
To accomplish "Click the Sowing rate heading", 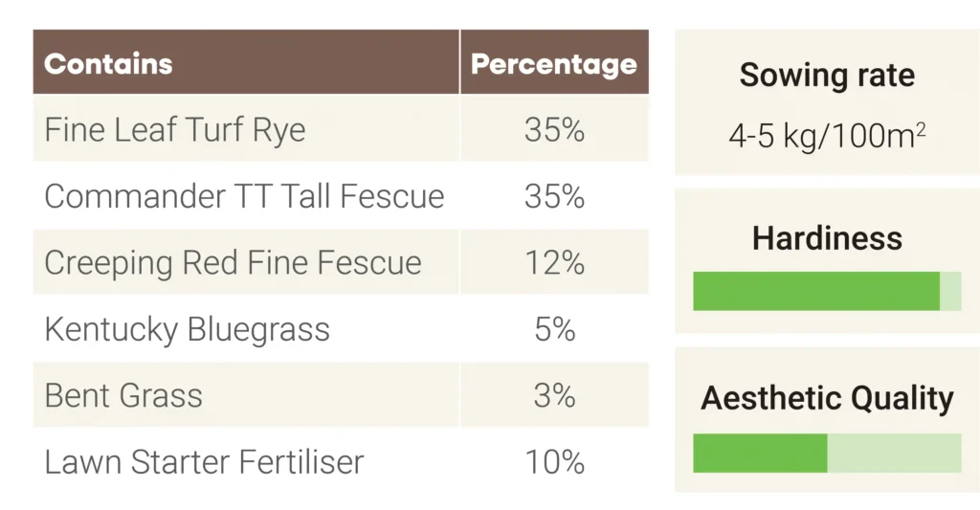I will [x=827, y=76].
